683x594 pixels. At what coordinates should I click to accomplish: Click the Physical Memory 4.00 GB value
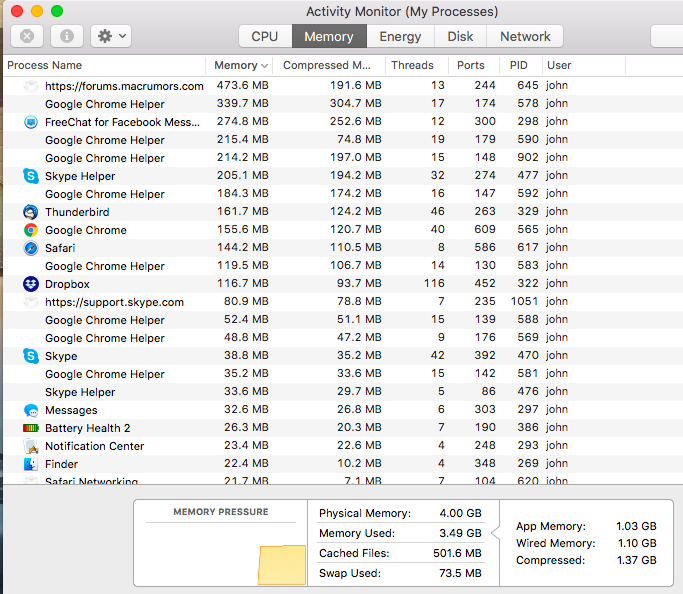click(460, 513)
